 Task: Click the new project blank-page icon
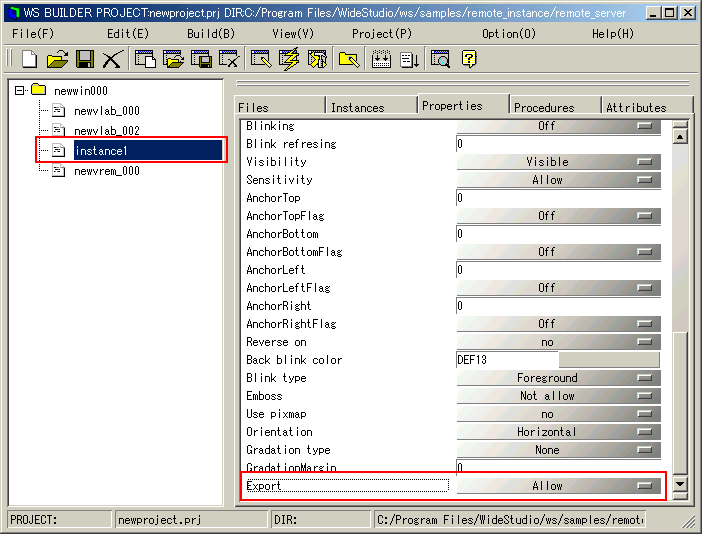click(x=30, y=59)
